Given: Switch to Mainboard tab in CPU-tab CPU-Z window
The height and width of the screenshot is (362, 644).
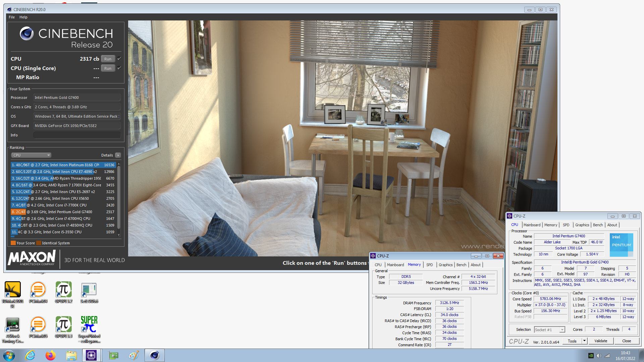Looking at the screenshot, I should click(532, 225).
